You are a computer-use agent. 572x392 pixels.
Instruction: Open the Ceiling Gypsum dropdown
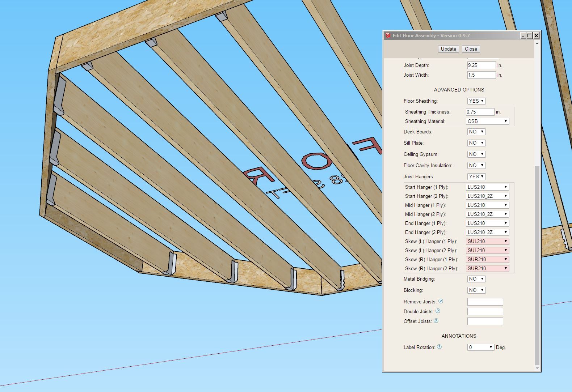click(476, 154)
